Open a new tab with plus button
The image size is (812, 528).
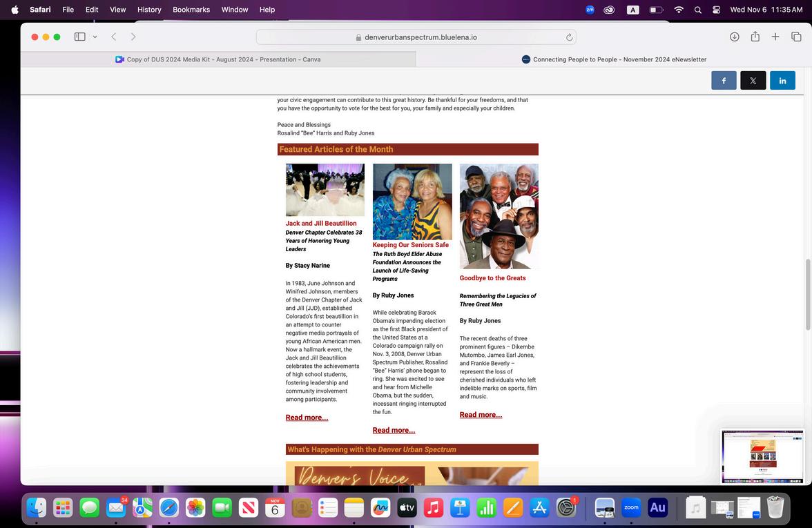tap(775, 37)
